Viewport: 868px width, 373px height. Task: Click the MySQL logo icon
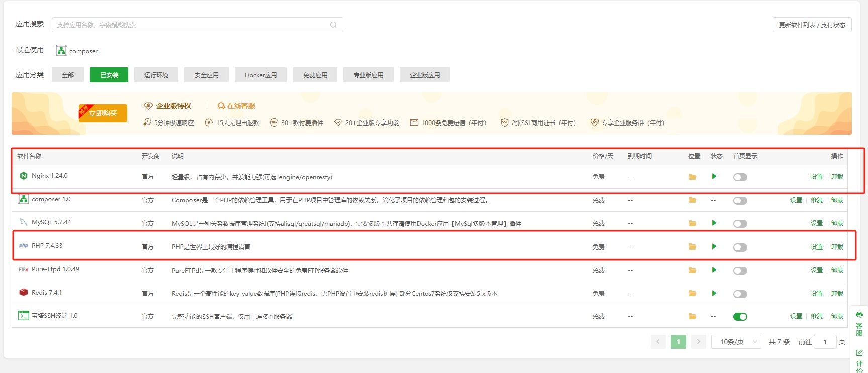[23, 222]
